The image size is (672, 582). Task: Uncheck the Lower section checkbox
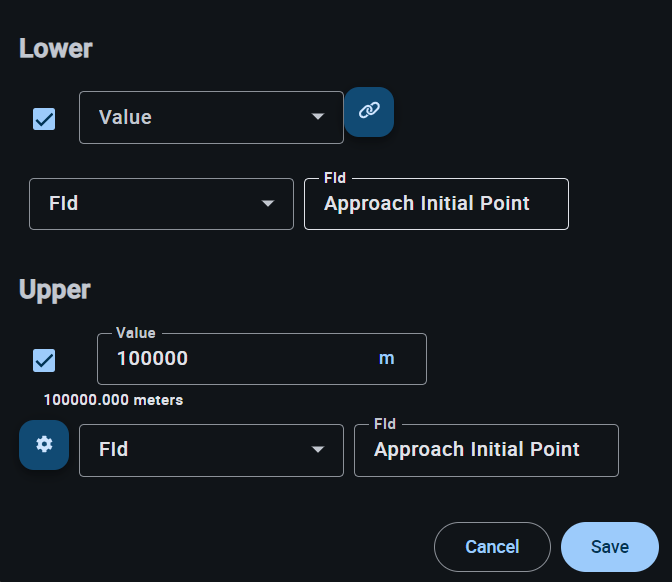[44, 119]
